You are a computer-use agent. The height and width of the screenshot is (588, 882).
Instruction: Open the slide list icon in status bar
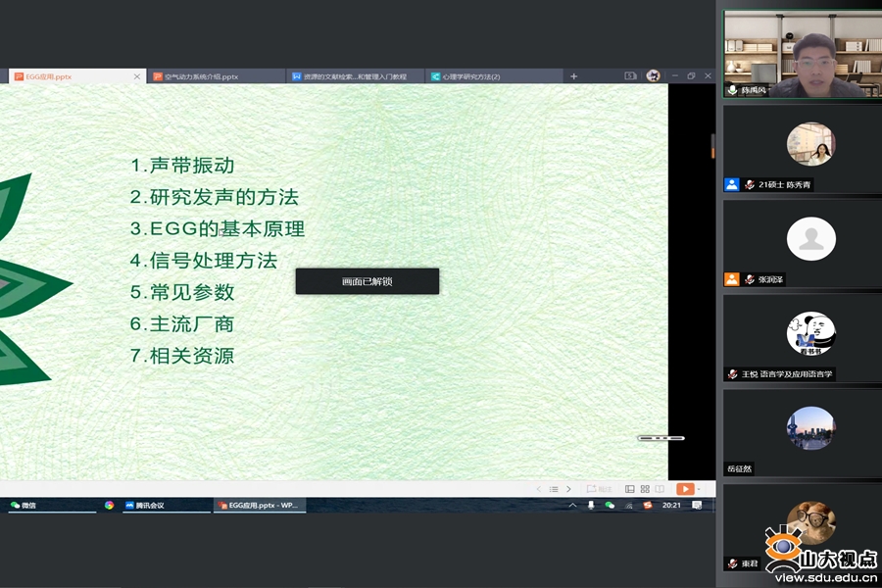pos(554,489)
